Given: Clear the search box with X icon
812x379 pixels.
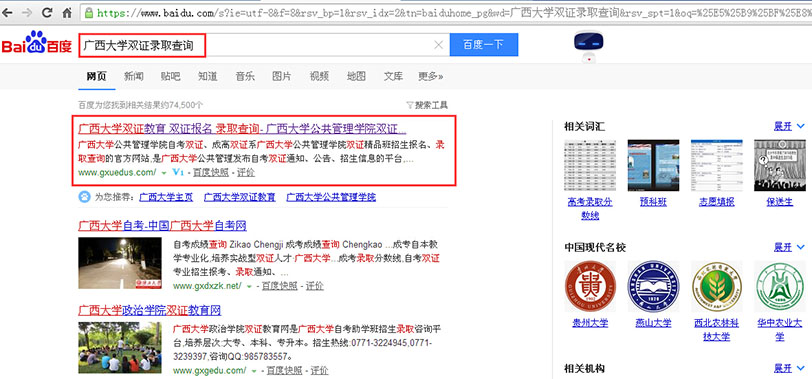Looking at the screenshot, I should pos(438,45).
